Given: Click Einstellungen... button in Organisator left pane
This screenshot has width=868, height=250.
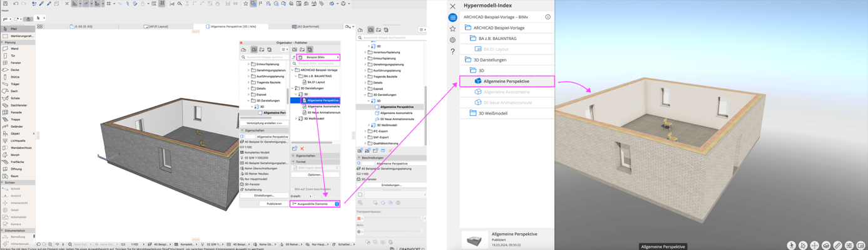Looking at the screenshot, I should 264,195.
